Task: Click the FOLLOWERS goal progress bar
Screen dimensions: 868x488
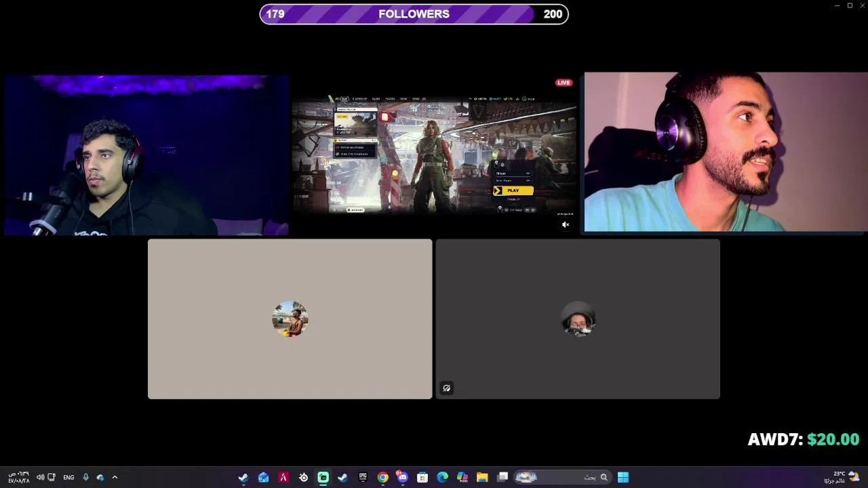Action: (414, 14)
